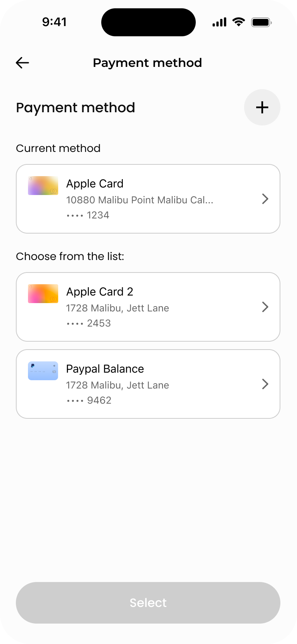The width and height of the screenshot is (297, 644).
Task: Tap the card number ending in 2453
Action: 89,324
